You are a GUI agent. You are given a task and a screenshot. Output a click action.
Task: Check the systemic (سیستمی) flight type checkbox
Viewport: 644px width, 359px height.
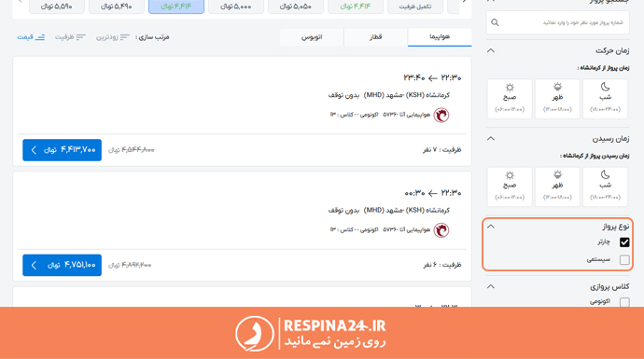coord(624,260)
